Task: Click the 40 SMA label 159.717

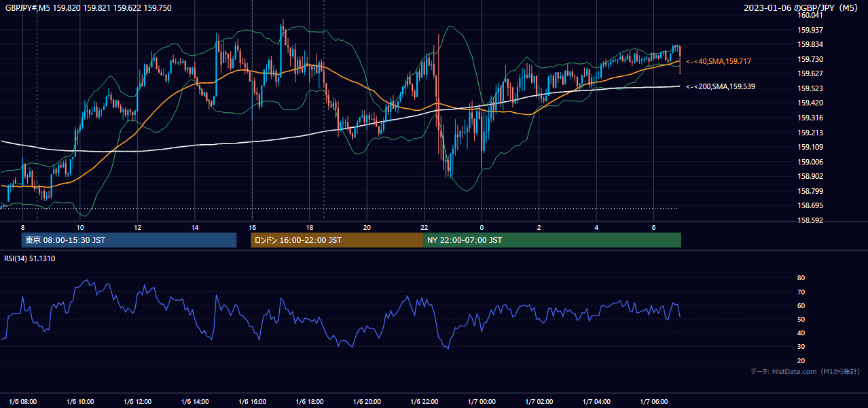Action: pyautogui.click(x=719, y=61)
